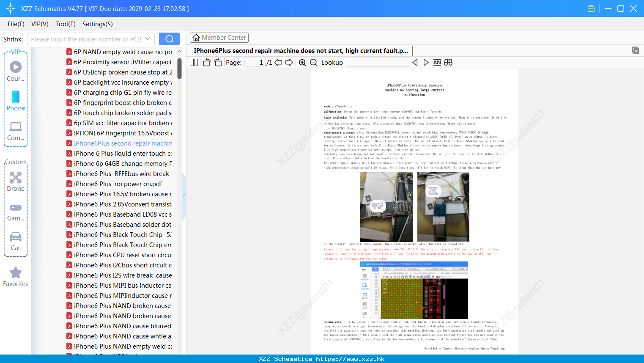Click the page number field
Screen dimensions: 644x363
[x=255, y=62]
